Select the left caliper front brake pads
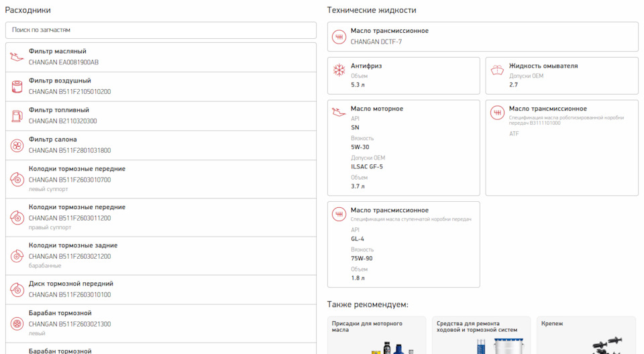The height and width of the screenshot is (354, 644). click(x=161, y=179)
